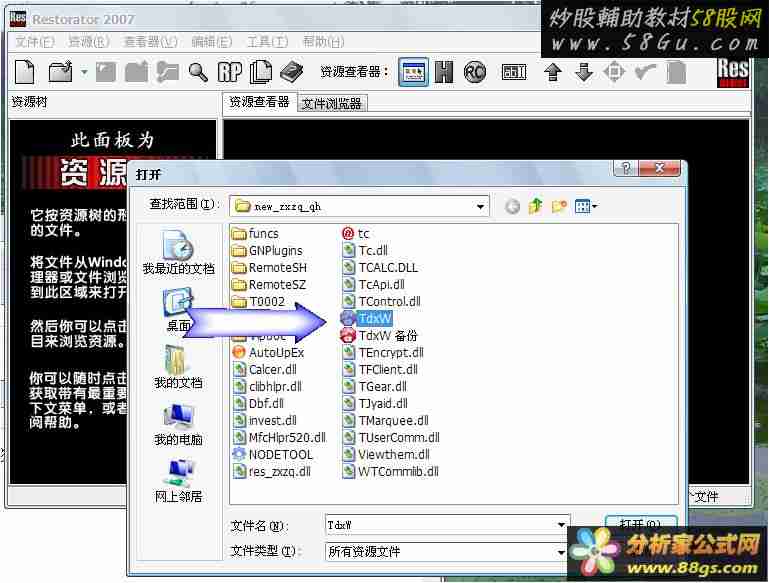Expand the Open file toolbar dropdown arrow

tap(84, 73)
